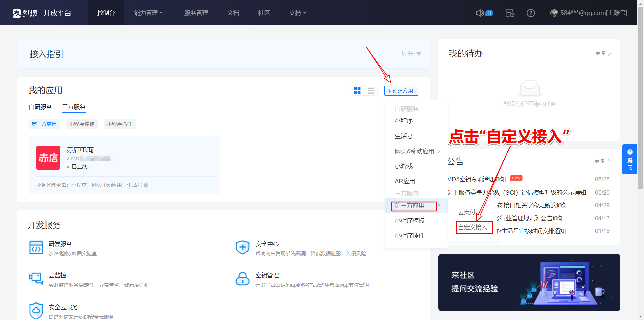644x320 pixels.
Task: Click the user avatar icon
Action: 554,13
